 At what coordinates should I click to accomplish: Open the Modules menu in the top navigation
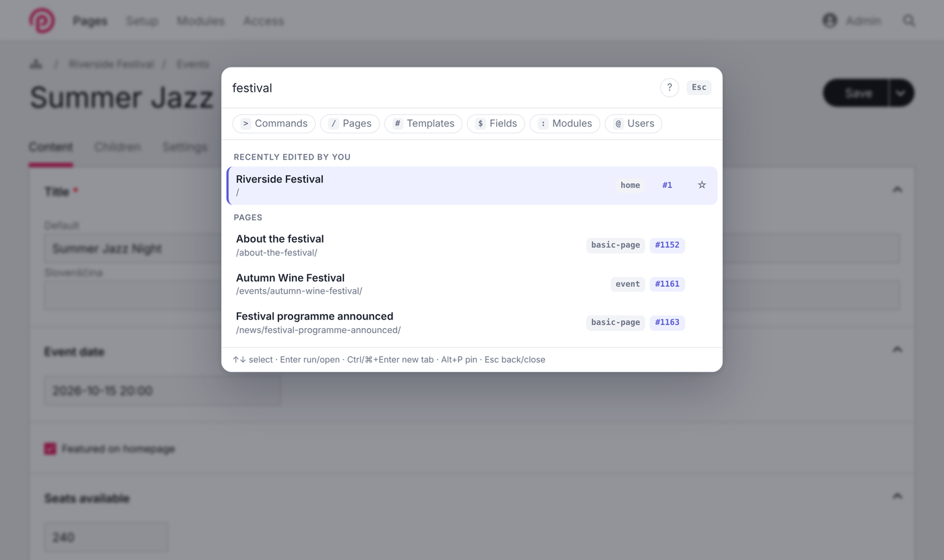(x=200, y=21)
